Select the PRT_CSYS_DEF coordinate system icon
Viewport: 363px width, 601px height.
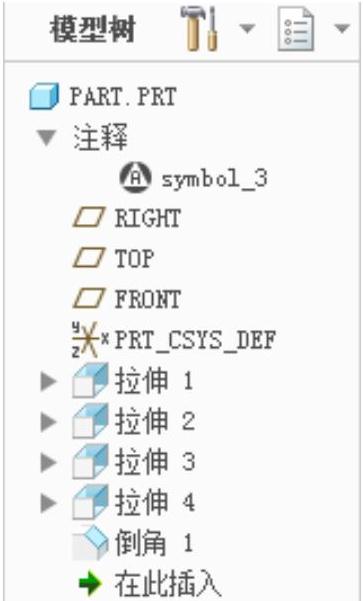90,340
